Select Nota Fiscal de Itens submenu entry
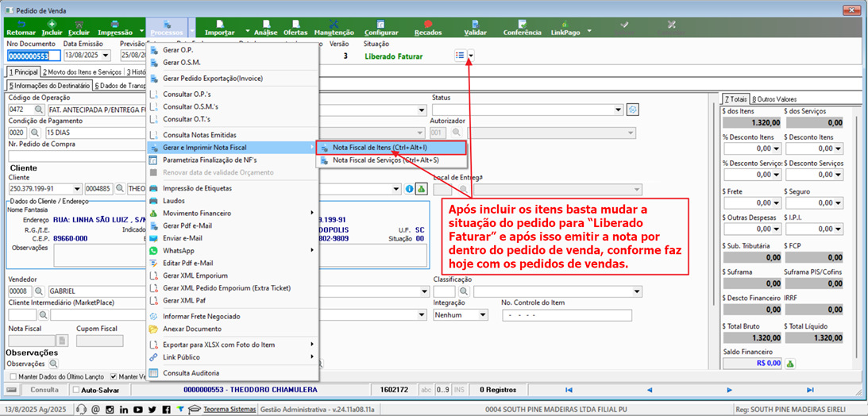Viewport: 868px width, 416px height. [391, 148]
